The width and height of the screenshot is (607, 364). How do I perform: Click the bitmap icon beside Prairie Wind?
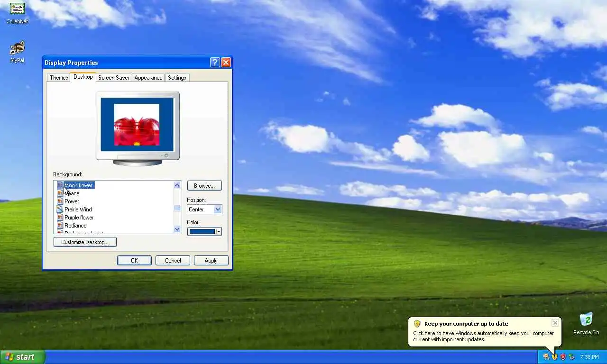60,209
